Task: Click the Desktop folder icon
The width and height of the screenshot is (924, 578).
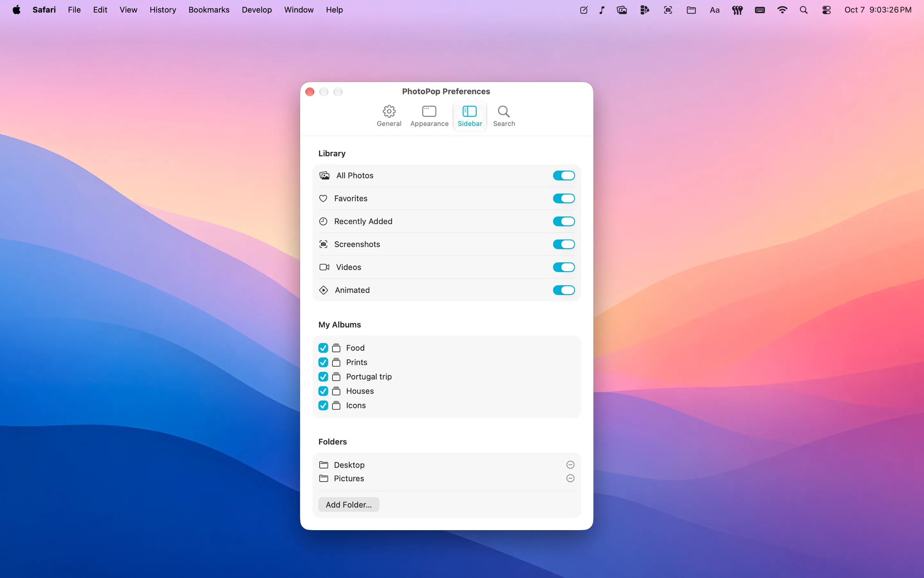Action: [323, 465]
